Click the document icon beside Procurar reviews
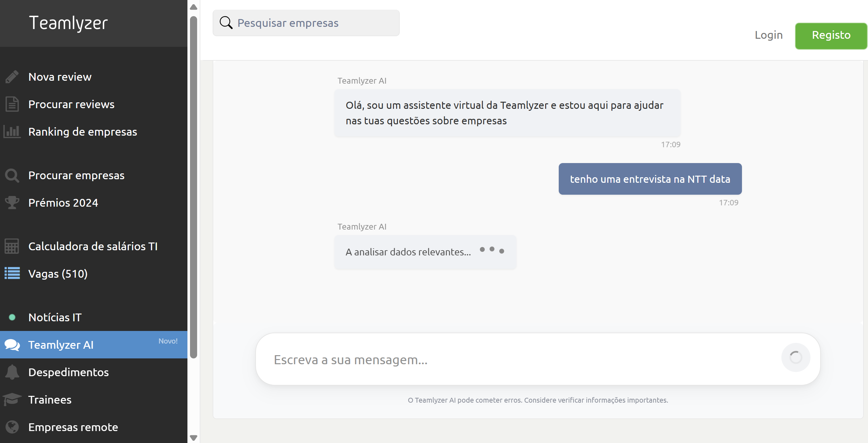868x443 pixels. 12,104
